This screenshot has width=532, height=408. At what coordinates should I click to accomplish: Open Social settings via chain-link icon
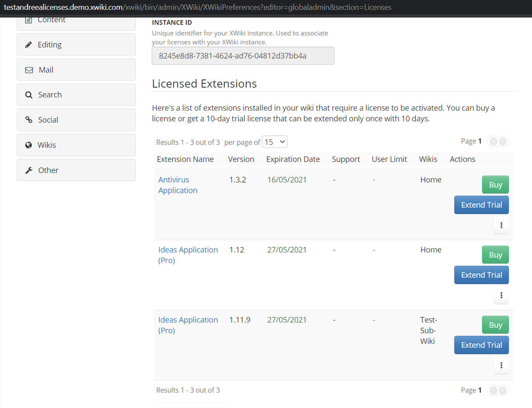coord(29,120)
